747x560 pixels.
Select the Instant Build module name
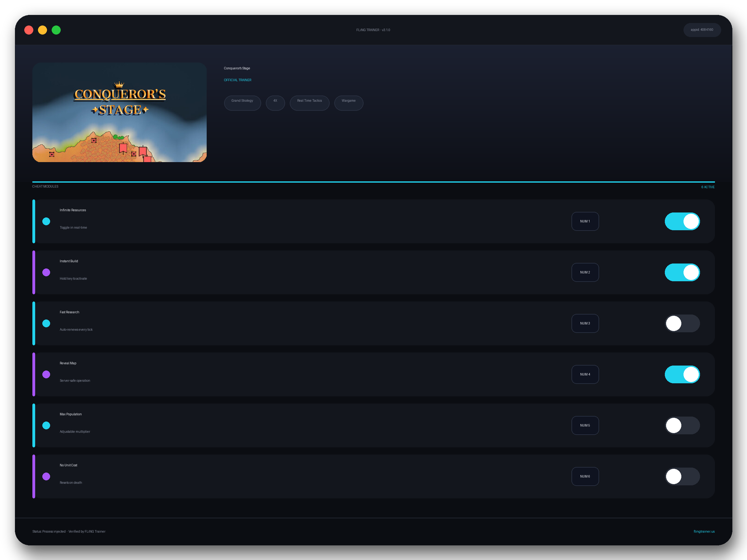coord(69,261)
